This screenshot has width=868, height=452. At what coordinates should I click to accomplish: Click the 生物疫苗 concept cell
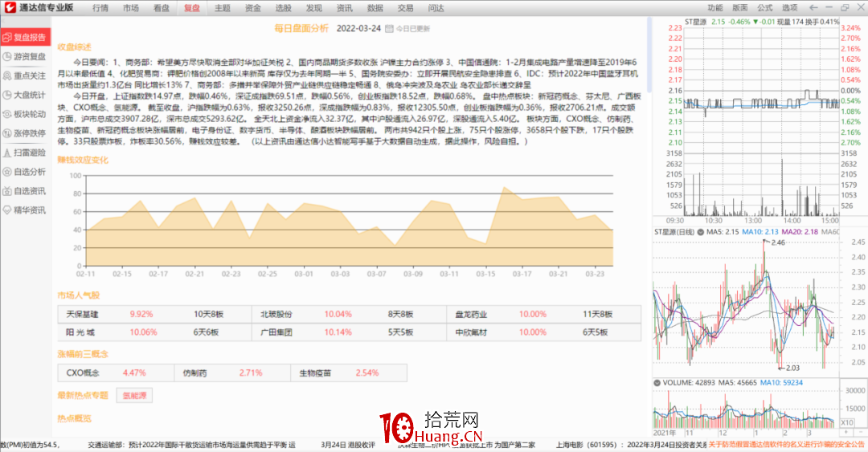point(316,373)
